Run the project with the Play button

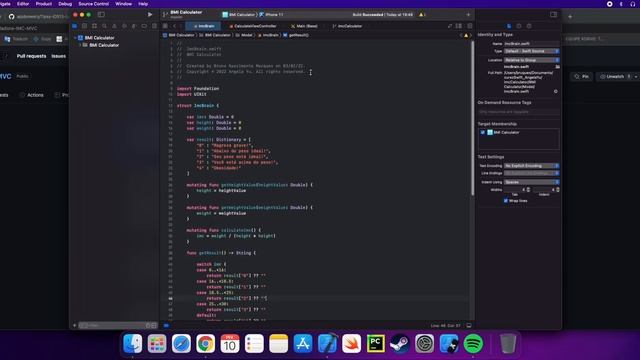150,14
